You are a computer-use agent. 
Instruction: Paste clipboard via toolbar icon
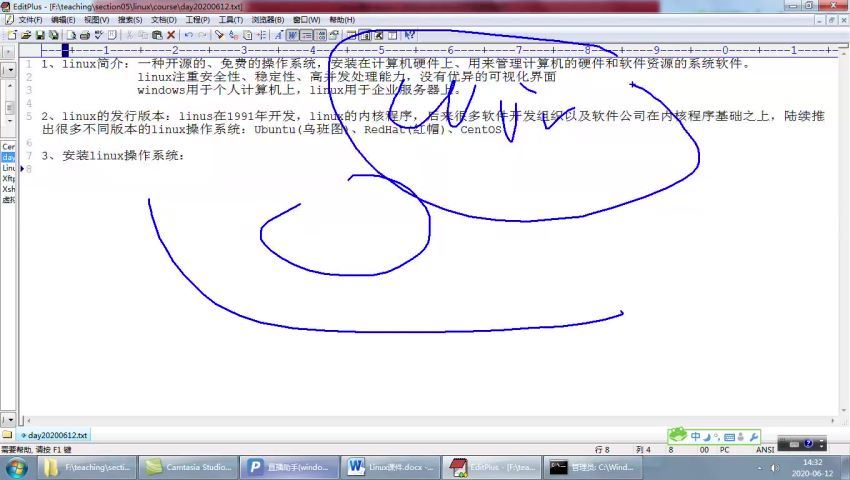tap(157, 35)
